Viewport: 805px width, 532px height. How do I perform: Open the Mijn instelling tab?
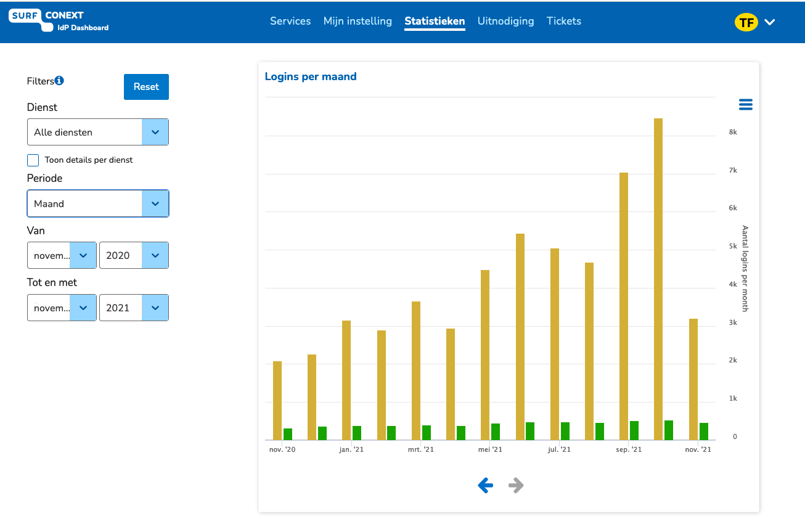[x=358, y=21]
